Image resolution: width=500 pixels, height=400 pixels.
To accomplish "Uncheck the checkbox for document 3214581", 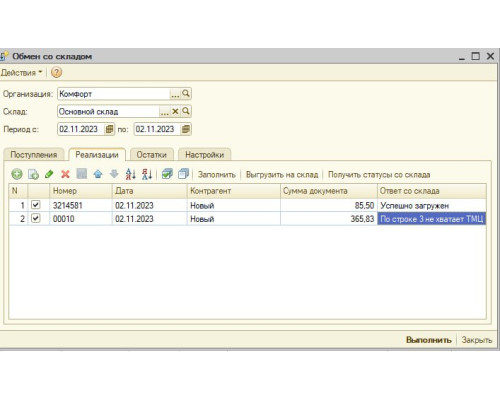I will [x=36, y=205].
